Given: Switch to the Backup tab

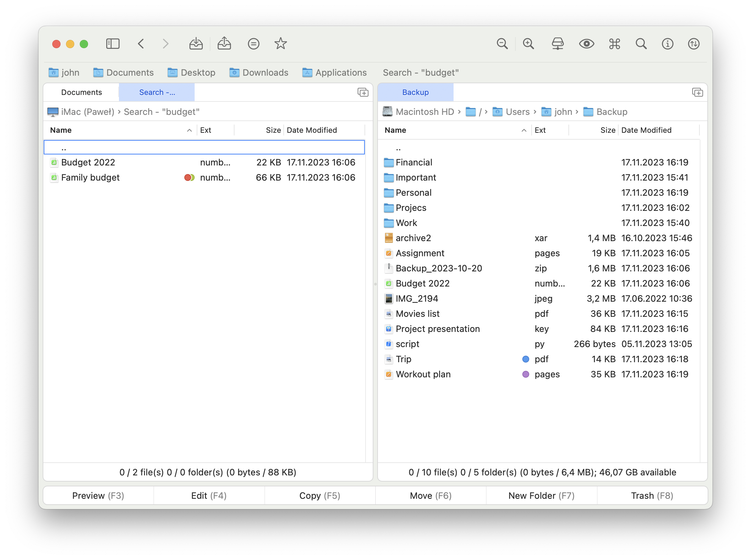Looking at the screenshot, I should (415, 92).
